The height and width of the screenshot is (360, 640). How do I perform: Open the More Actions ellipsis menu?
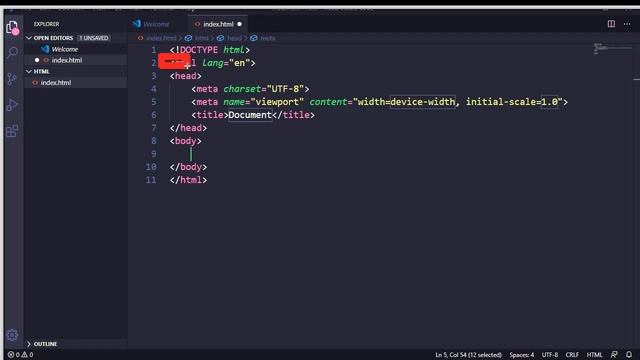627,24
